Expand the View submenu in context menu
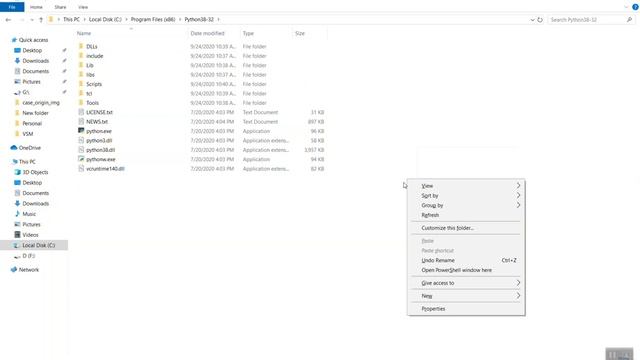Screen dimensions: 640x360 pyautogui.click(x=466, y=186)
